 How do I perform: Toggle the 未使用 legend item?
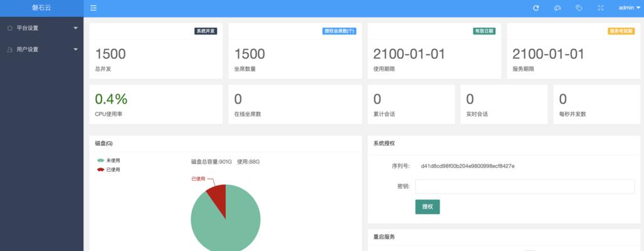coord(108,160)
